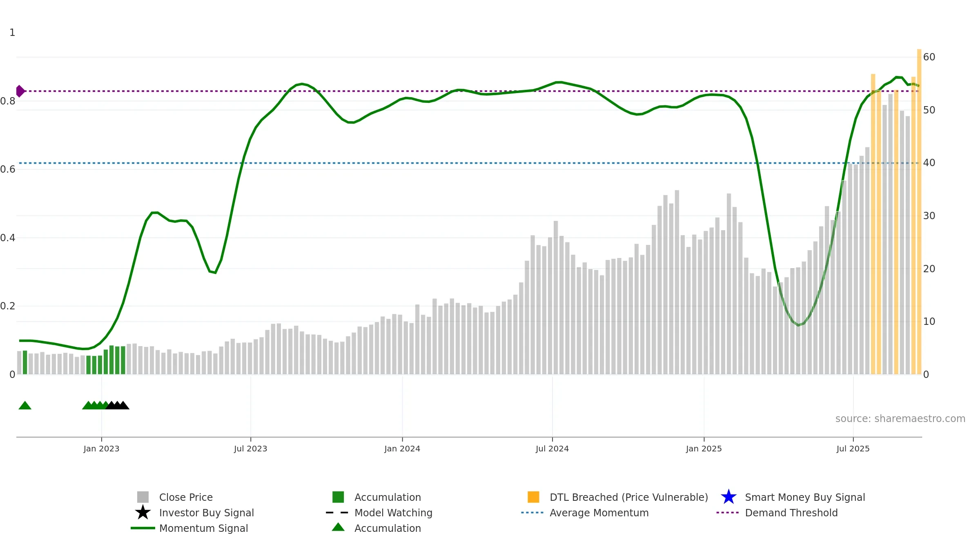Click the Average Momentum dotted line icon
This screenshot has width=980, height=551.
coord(532,513)
